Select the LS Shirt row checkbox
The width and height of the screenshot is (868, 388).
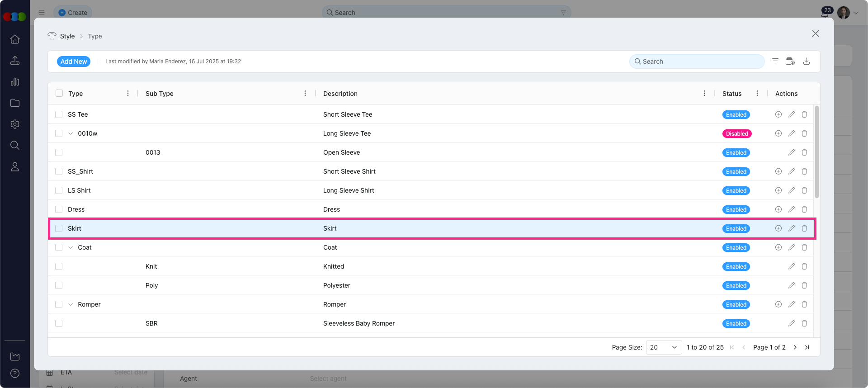(x=59, y=190)
